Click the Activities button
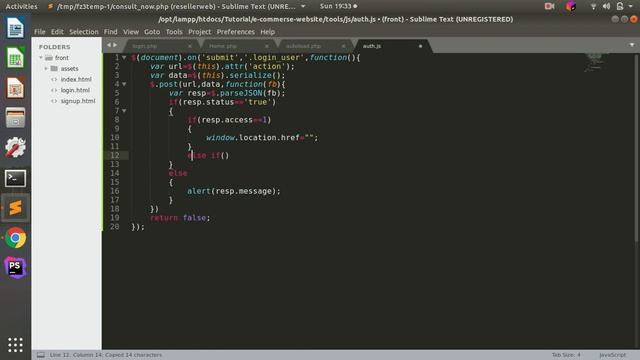 point(21,6)
